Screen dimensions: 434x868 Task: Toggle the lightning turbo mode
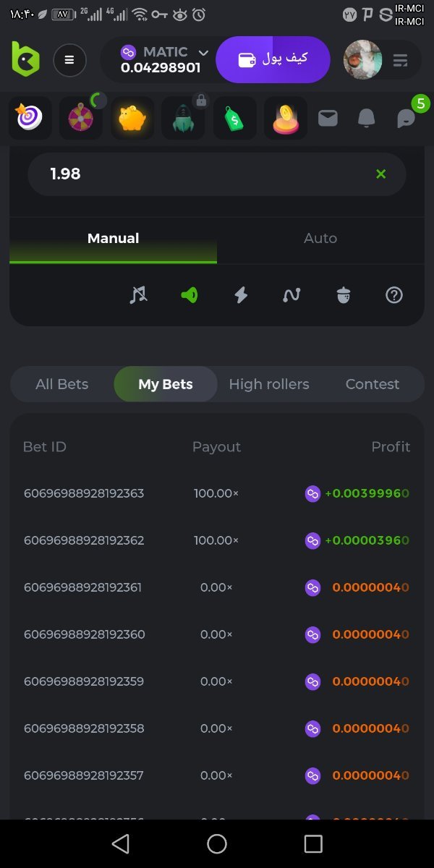pos(241,295)
